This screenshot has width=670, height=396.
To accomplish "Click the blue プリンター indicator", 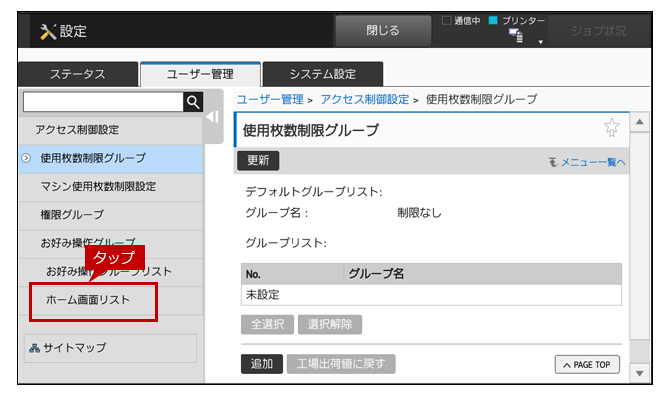I will (493, 20).
